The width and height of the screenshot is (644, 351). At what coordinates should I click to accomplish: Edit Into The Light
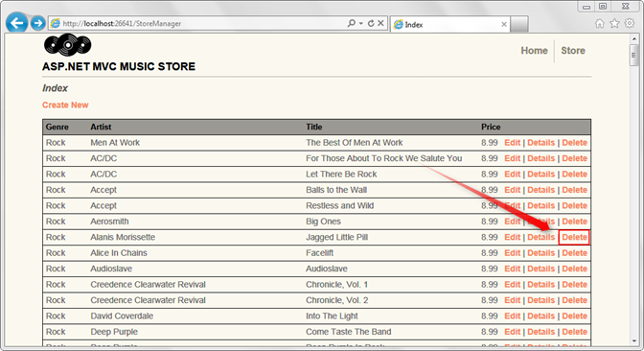click(x=512, y=316)
